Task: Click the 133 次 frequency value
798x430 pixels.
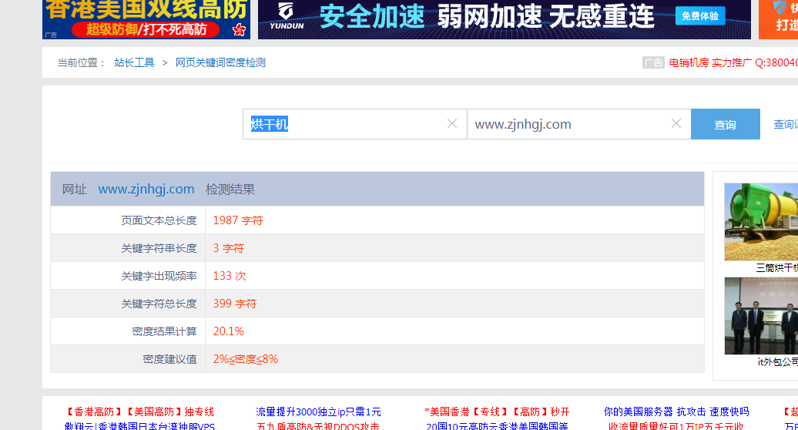Action: coord(229,276)
